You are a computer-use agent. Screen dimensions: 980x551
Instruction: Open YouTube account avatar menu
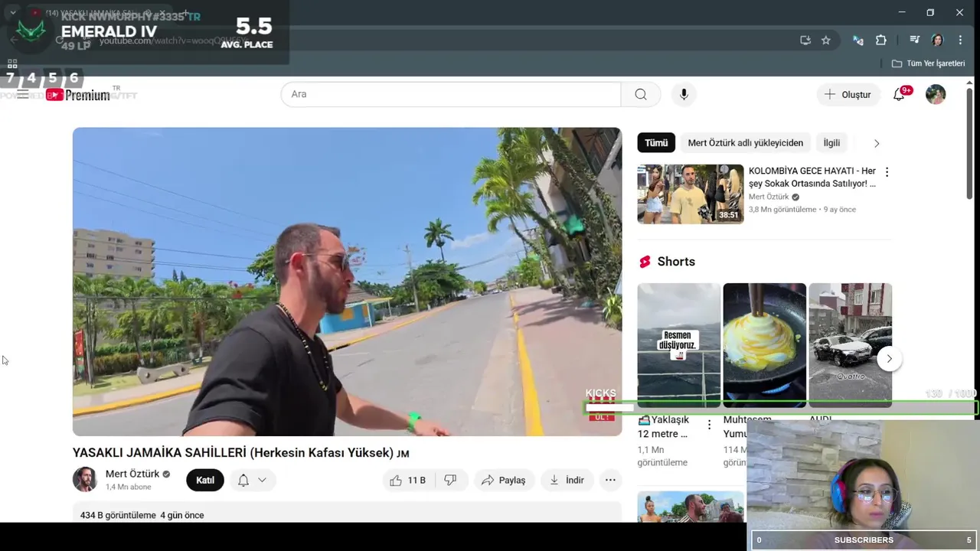click(x=936, y=94)
